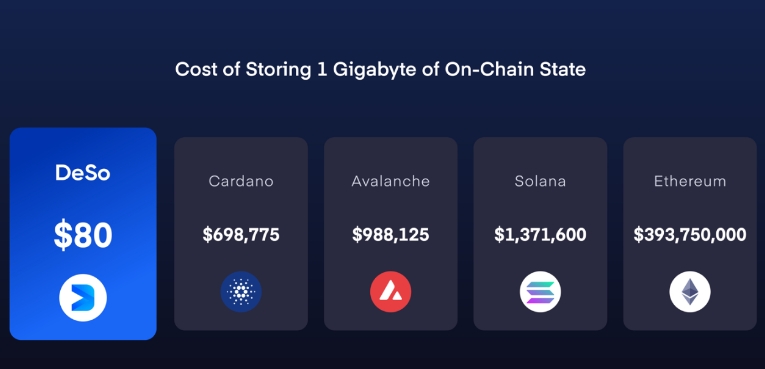Click the Cardano logo icon
Screen dimensions: 765x369
tap(241, 292)
